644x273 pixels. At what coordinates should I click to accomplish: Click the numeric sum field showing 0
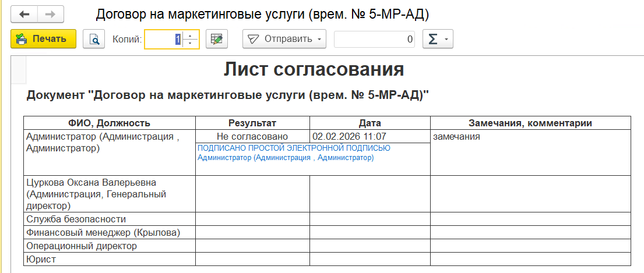point(374,39)
